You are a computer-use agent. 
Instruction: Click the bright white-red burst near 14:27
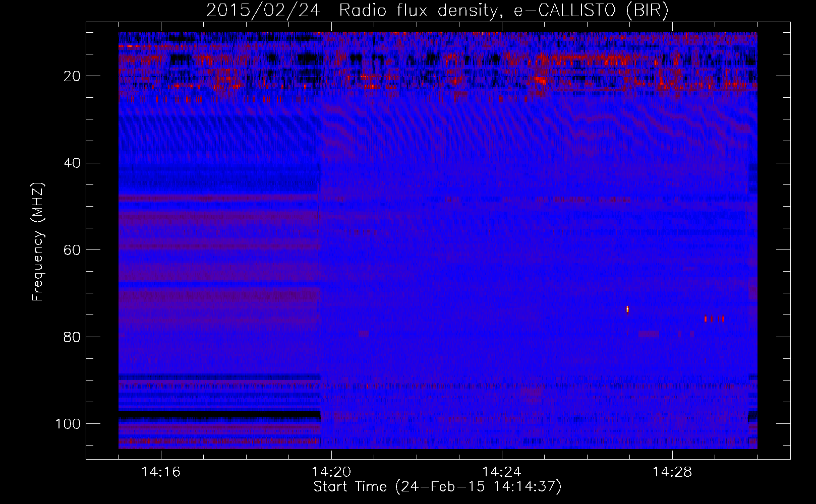[627, 309]
